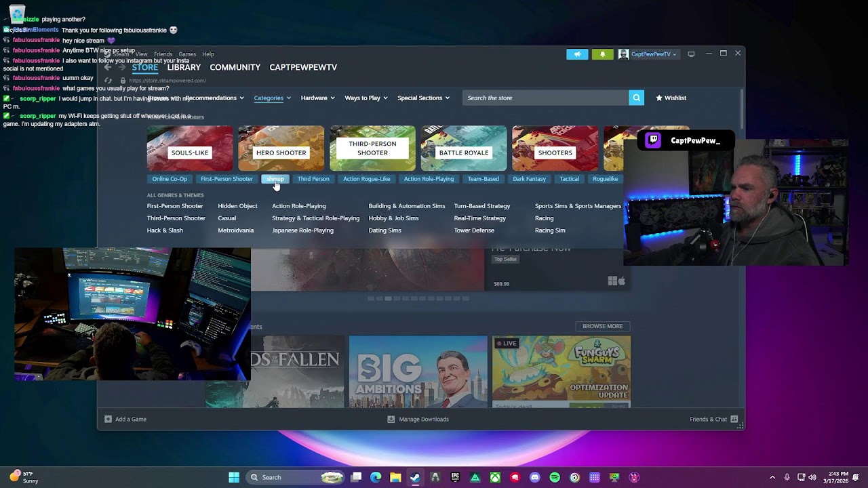868x488 pixels.
Task: Open the Steam menu
Action: (x=121, y=54)
